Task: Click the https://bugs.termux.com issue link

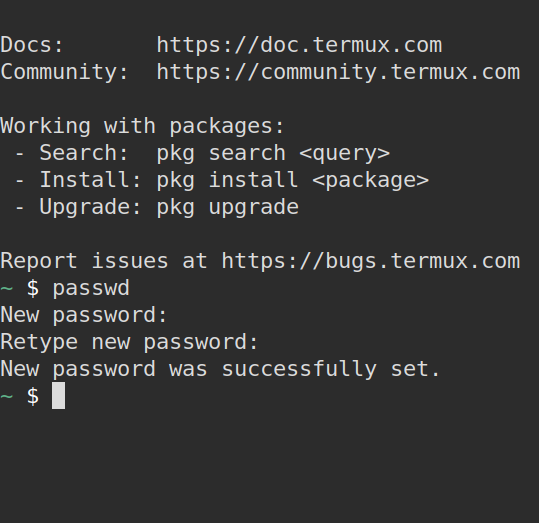Action: (371, 261)
